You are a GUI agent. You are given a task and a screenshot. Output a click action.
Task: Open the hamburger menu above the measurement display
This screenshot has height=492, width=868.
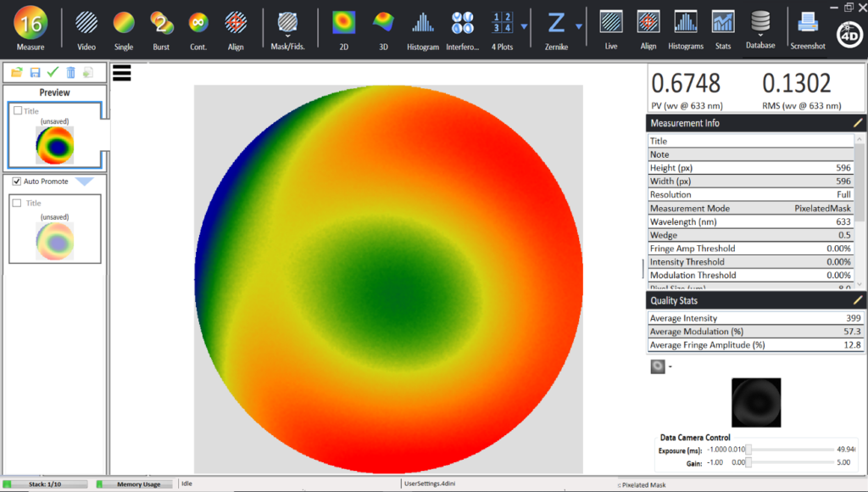121,72
